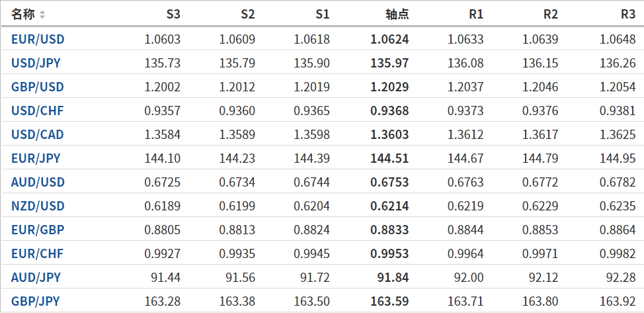The image size is (644, 313).
Task: Click the sort arrows icon beside 名称
Action: tap(42, 15)
